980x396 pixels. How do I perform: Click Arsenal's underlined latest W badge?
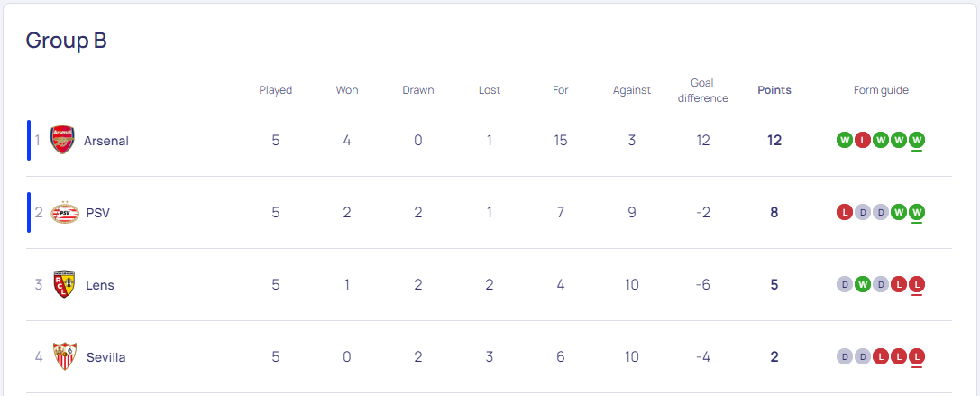917,140
